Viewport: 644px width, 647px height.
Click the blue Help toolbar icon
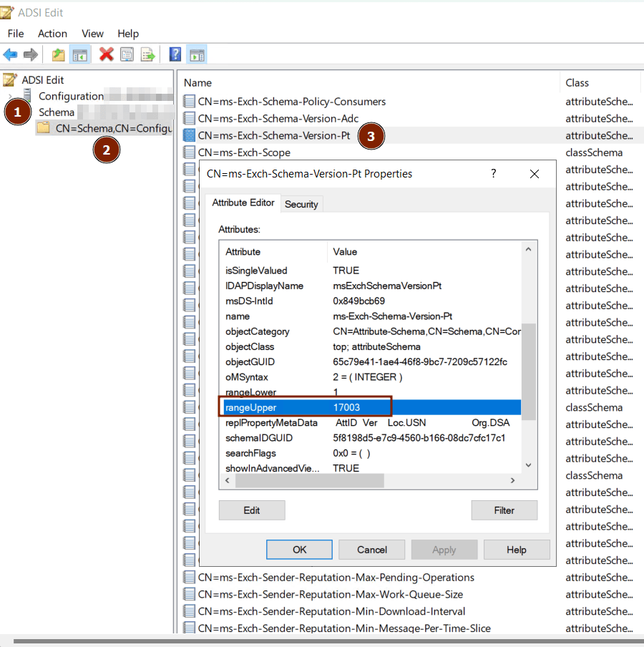click(175, 54)
